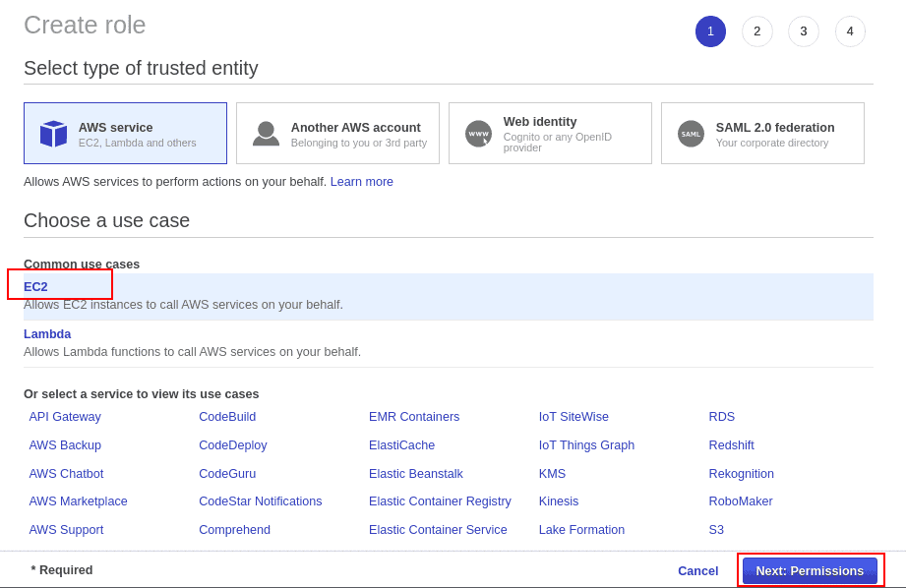Select SAML 2.0 federation entity card
Image resolution: width=906 pixels, height=588 pixels.
point(762,134)
